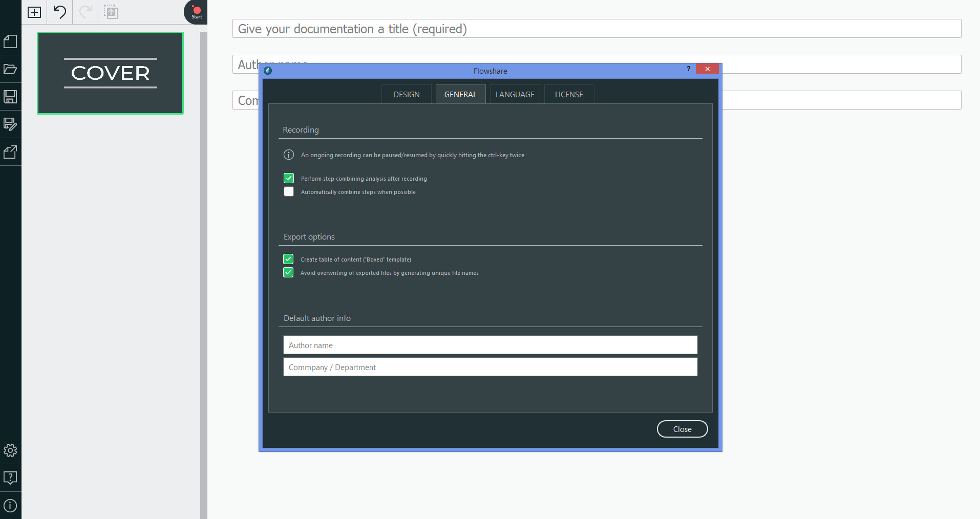Open an existing documentation folder
The image size is (980, 519).
pyautogui.click(x=10, y=69)
